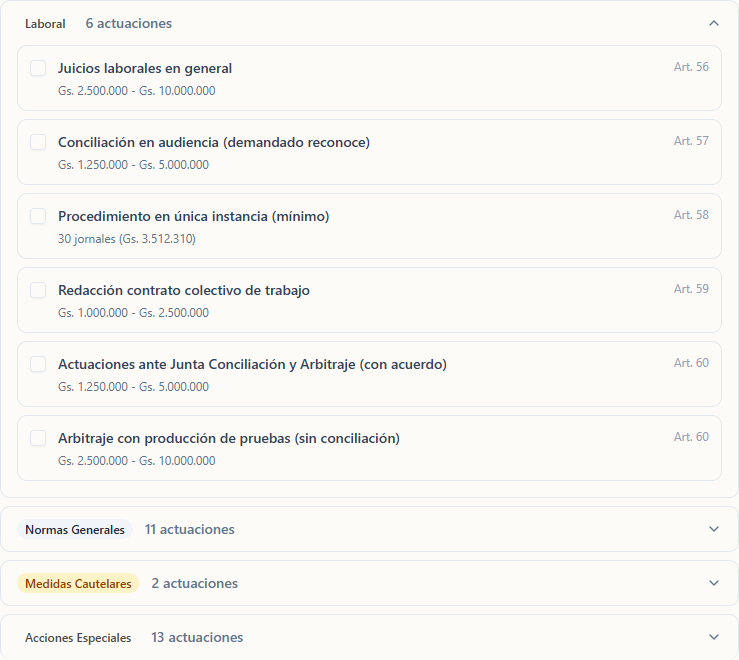
Task: Click 'Arbitraje con producción de pruebas' title
Action: 229,438
